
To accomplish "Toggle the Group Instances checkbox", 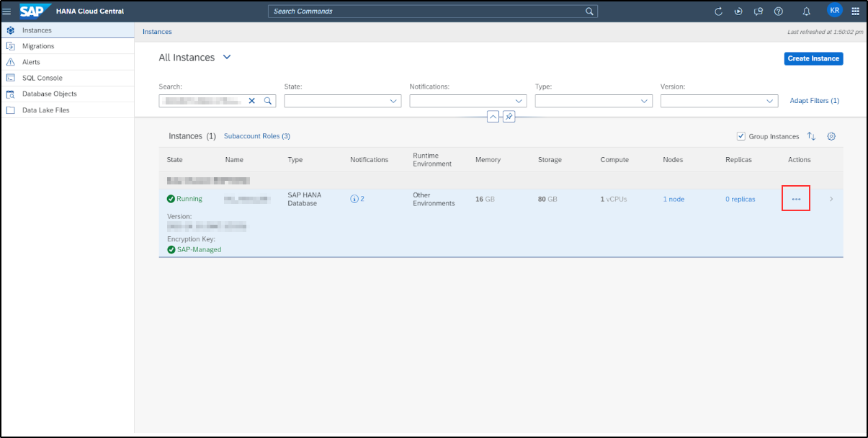I will click(x=741, y=136).
